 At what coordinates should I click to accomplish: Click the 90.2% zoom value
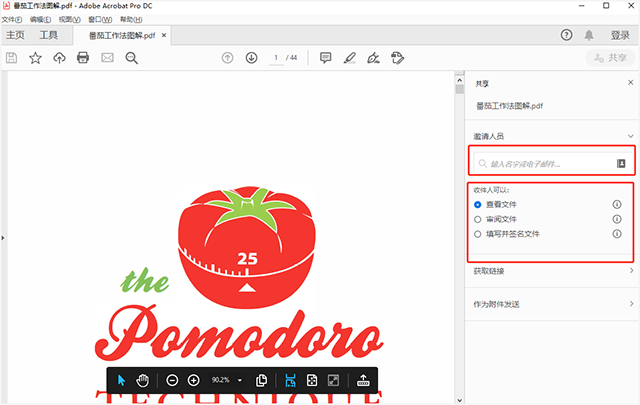[x=220, y=380]
